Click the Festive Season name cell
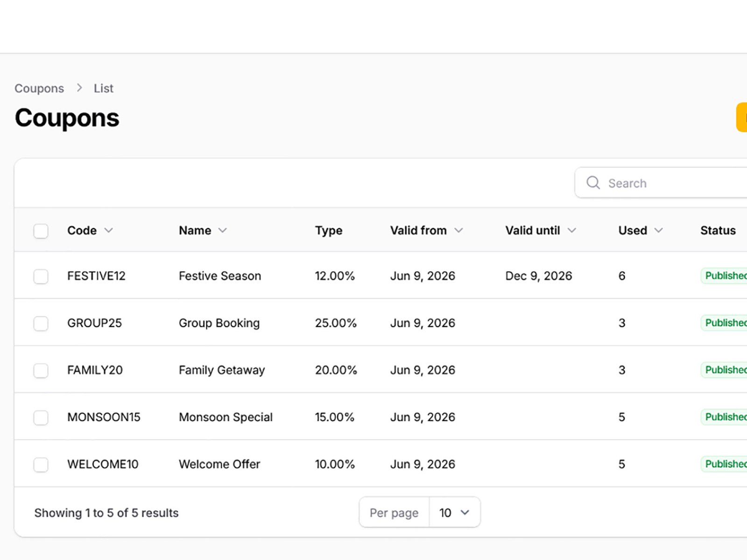Image resolution: width=747 pixels, height=560 pixels. click(220, 276)
